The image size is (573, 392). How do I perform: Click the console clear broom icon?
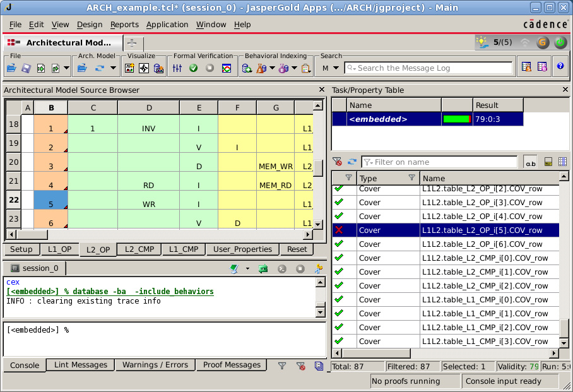(x=234, y=269)
